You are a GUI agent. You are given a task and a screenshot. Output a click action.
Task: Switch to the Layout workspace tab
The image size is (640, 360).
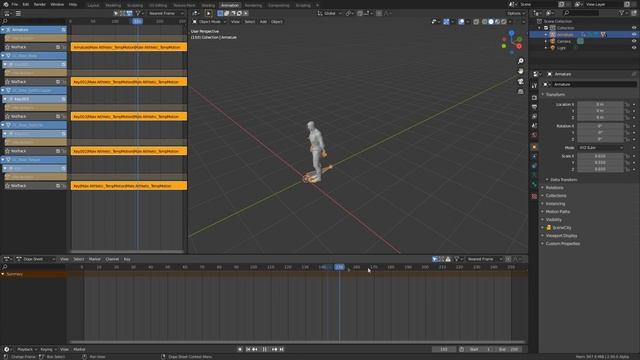(x=93, y=5)
